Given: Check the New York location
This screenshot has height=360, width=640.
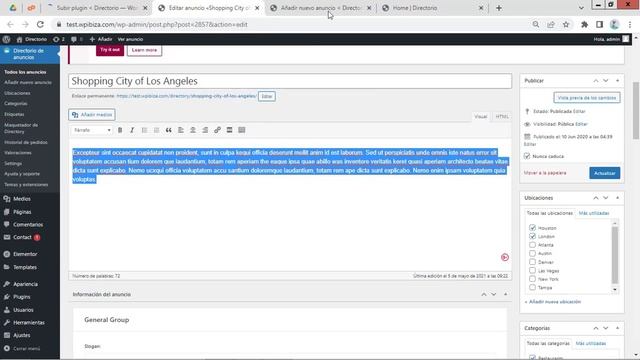Looking at the screenshot, I should click(532, 279).
